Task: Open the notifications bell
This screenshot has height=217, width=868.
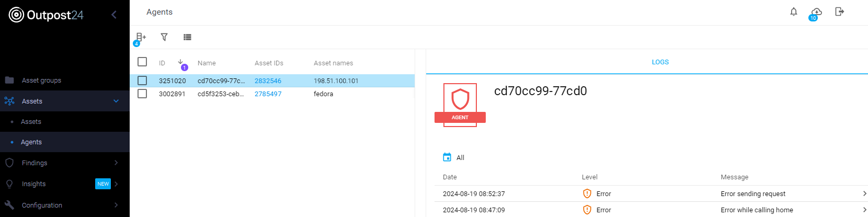Action: (x=793, y=12)
